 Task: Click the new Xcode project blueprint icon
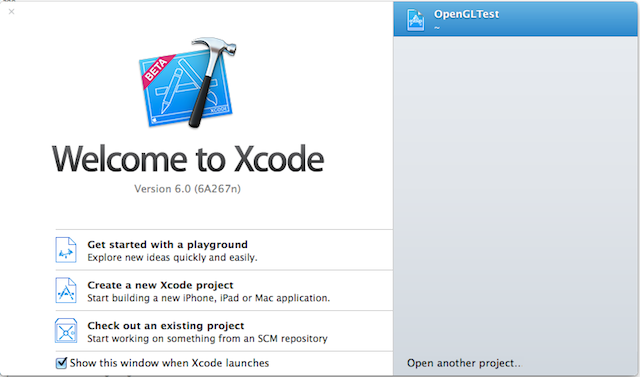66,290
